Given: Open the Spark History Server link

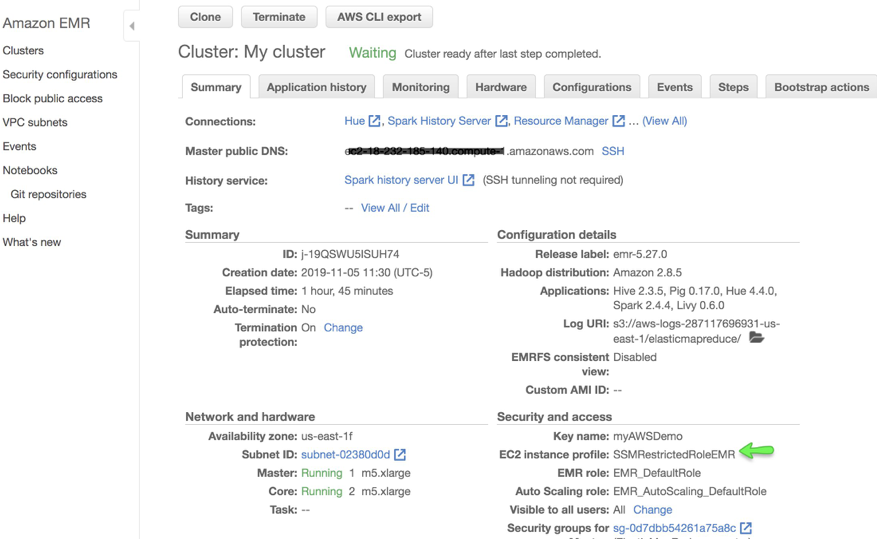Looking at the screenshot, I should click(439, 121).
